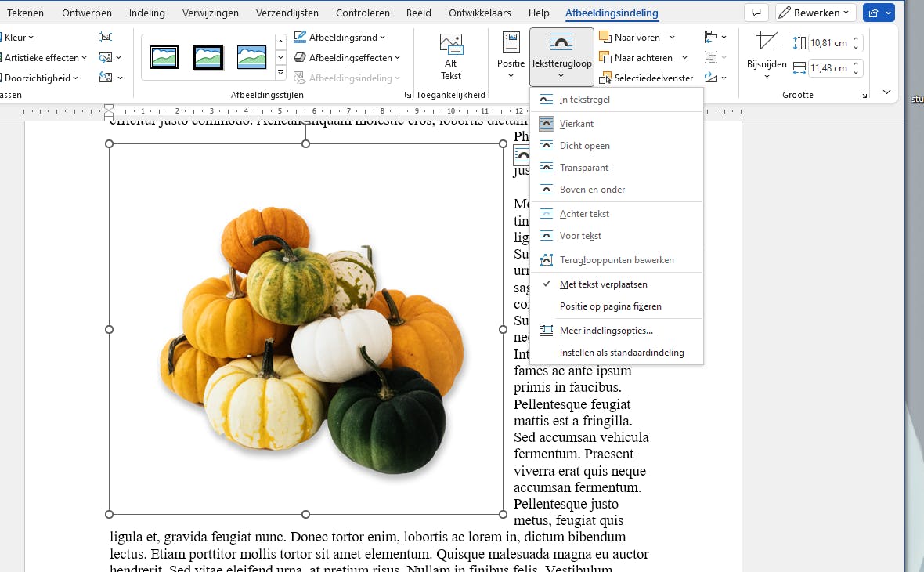924x572 pixels.
Task: Collapse the ribbon with the chevron
Action: pyautogui.click(x=886, y=92)
